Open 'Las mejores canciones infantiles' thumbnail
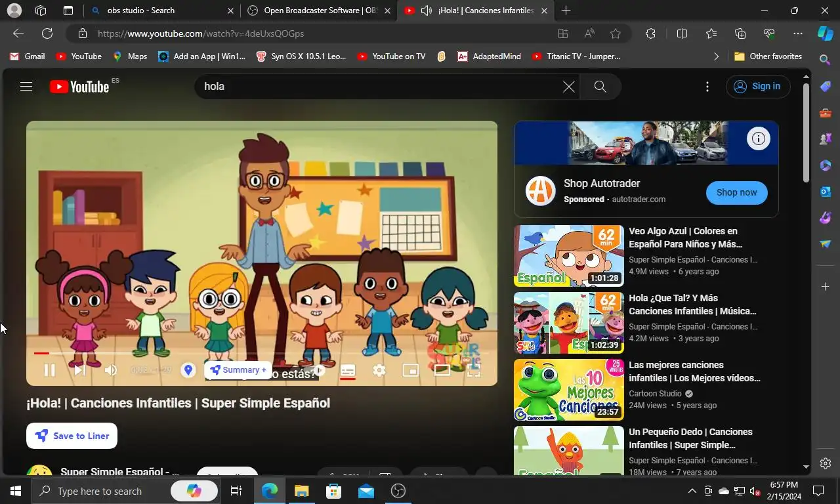This screenshot has width=840, height=504. pyautogui.click(x=569, y=390)
